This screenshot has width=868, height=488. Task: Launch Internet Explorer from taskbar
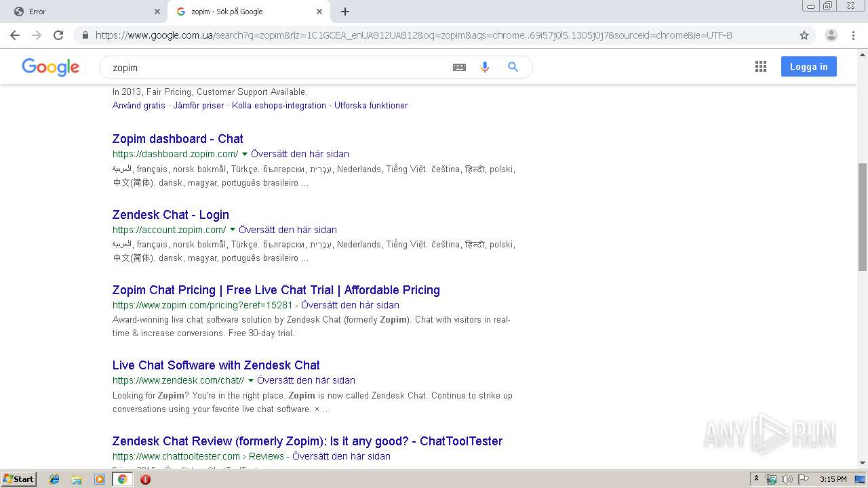coord(54,479)
